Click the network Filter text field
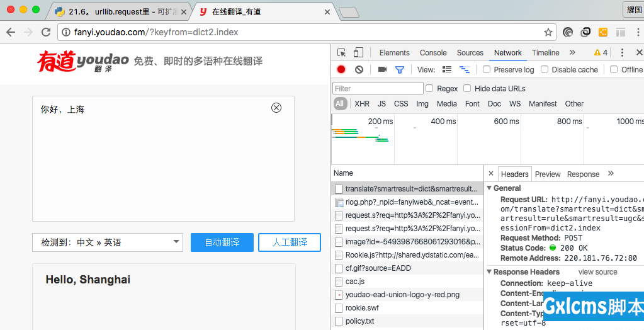 378,89
